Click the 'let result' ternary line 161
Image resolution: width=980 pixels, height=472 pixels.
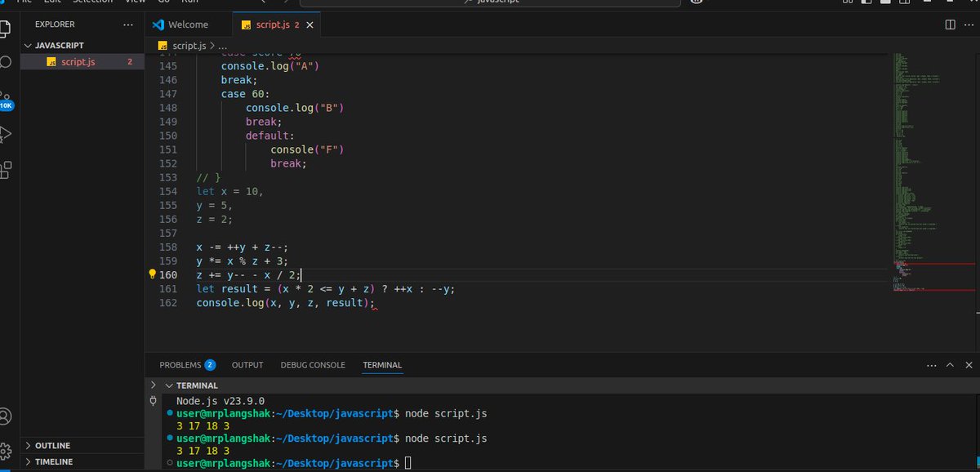pos(325,288)
